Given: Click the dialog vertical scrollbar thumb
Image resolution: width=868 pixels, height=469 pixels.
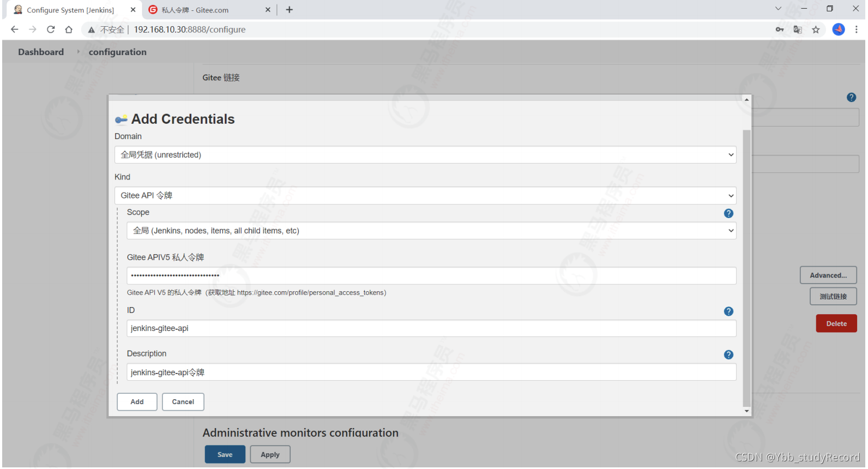Looking at the screenshot, I should [x=746, y=268].
